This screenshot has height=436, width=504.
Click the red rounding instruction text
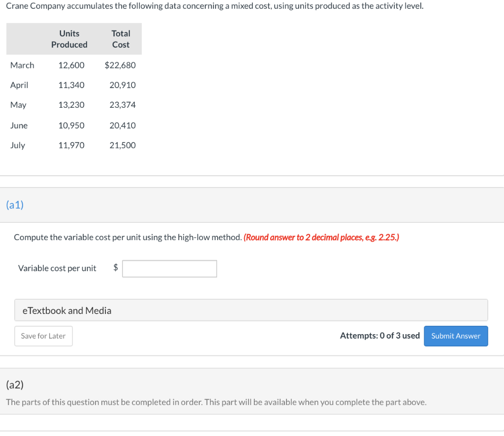coord(321,238)
